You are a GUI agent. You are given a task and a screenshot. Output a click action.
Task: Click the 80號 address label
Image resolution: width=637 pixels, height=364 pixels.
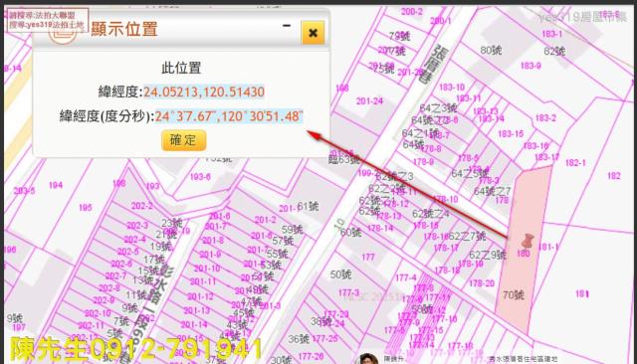(x=491, y=51)
